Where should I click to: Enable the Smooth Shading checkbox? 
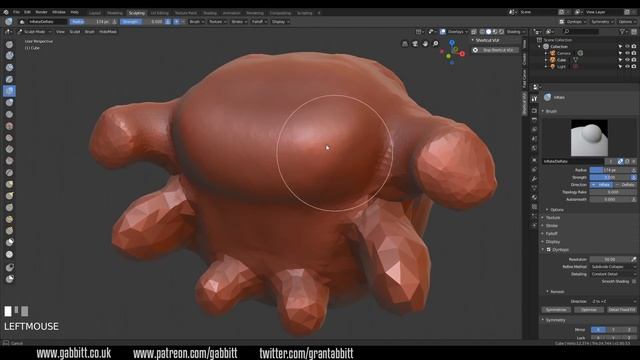(634, 281)
